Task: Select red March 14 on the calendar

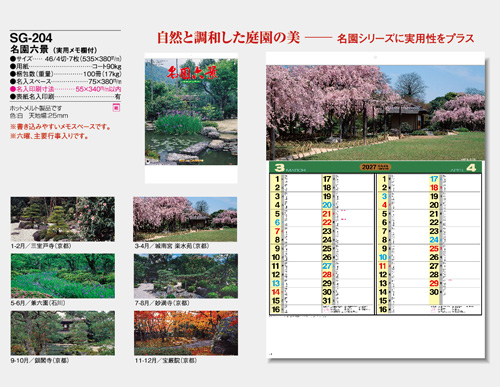Action: pyautogui.click(x=276, y=292)
